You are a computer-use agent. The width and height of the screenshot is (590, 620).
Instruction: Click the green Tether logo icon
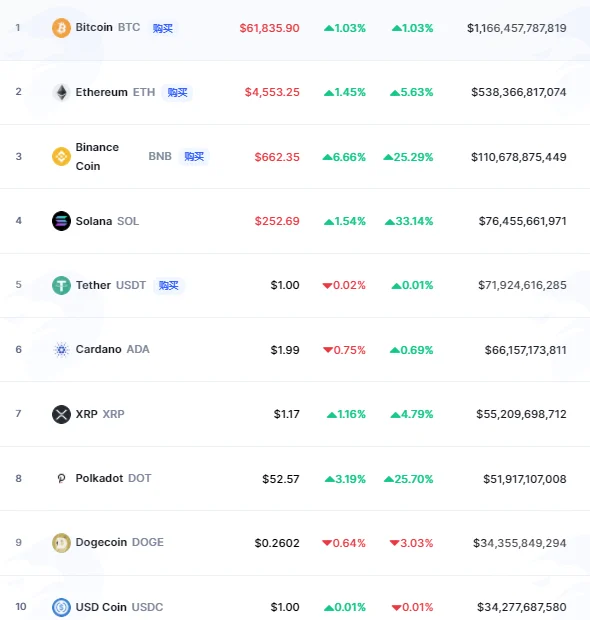tap(61, 285)
